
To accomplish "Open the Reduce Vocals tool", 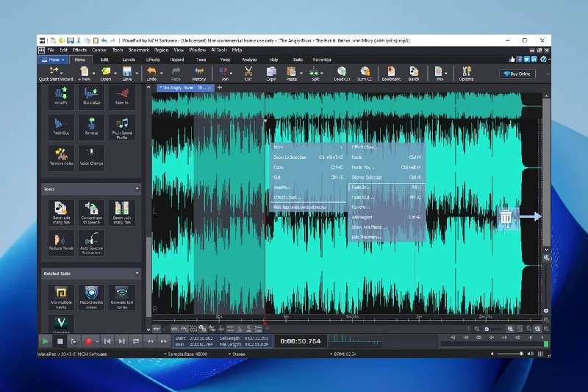I will 61,242.
